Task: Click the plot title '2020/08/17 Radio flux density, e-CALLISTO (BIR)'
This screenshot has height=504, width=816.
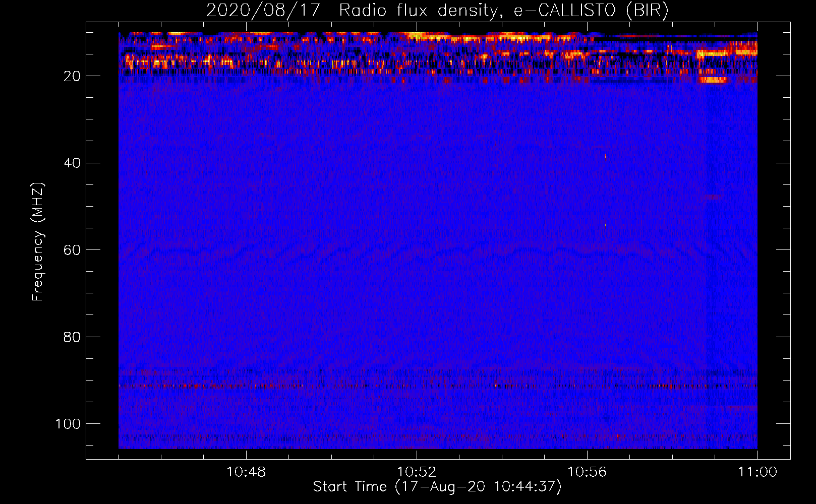Action: pos(437,10)
